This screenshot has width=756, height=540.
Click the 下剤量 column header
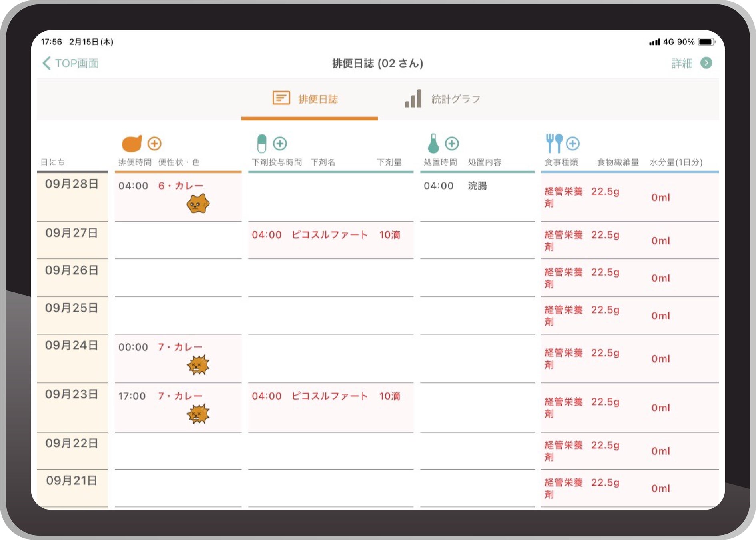point(389,162)
